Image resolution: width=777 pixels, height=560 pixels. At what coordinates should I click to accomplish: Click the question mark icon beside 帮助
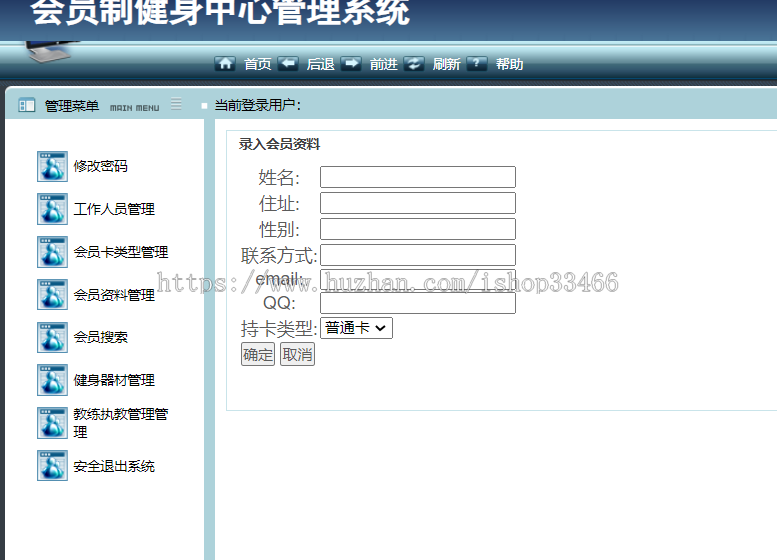[x=477, y=63]
